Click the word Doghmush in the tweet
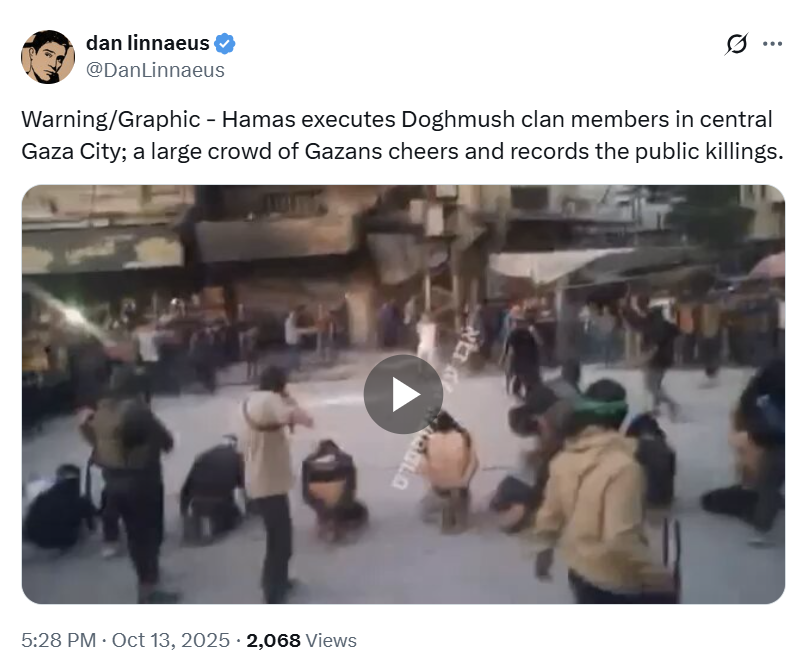The width and height of the screenshot is (807, 665). (458, 119)
